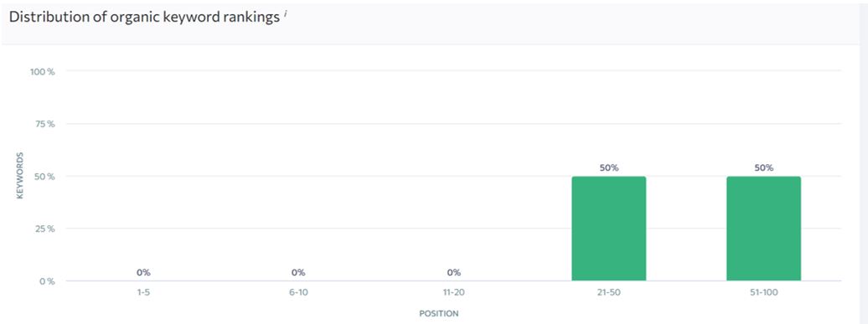Viewport: 868px width, 324px height.
Task: Click the 50% label above 21-50 bar
Action: coord(608,167)
